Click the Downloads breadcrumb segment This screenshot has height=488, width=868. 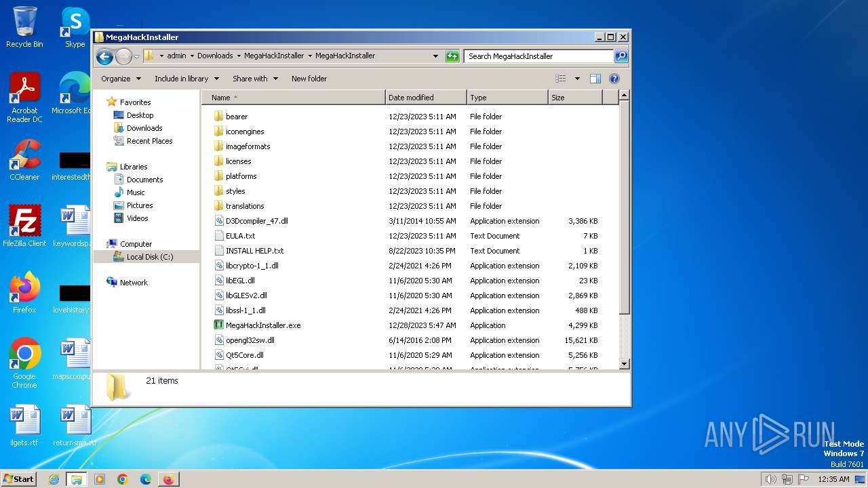tap(215, 56)
